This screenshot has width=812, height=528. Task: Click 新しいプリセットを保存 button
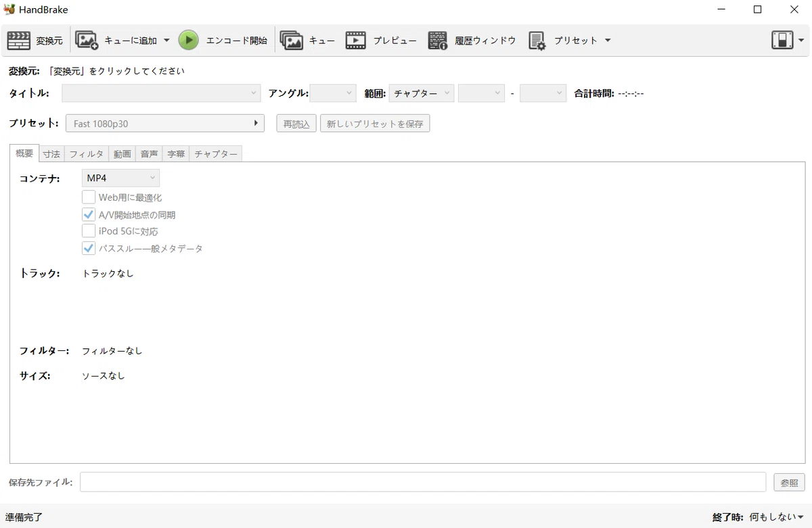point(375,124)
